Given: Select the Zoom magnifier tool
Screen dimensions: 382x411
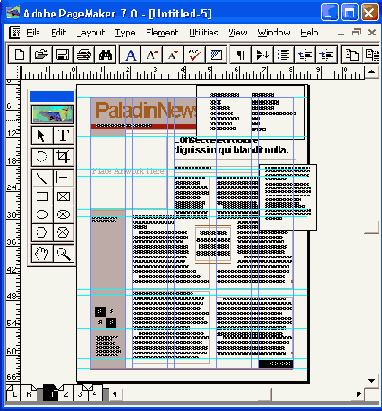Looking at the screenshot, I should coord(63,254).
